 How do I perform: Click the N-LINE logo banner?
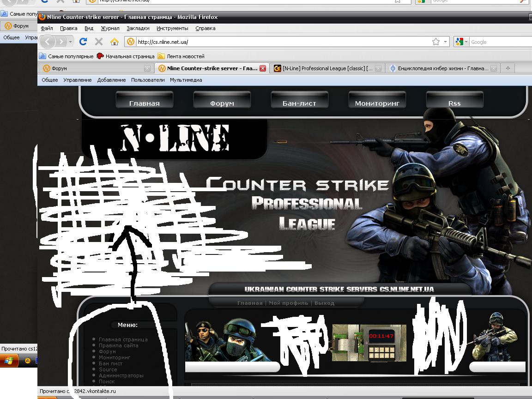[175, 138]
